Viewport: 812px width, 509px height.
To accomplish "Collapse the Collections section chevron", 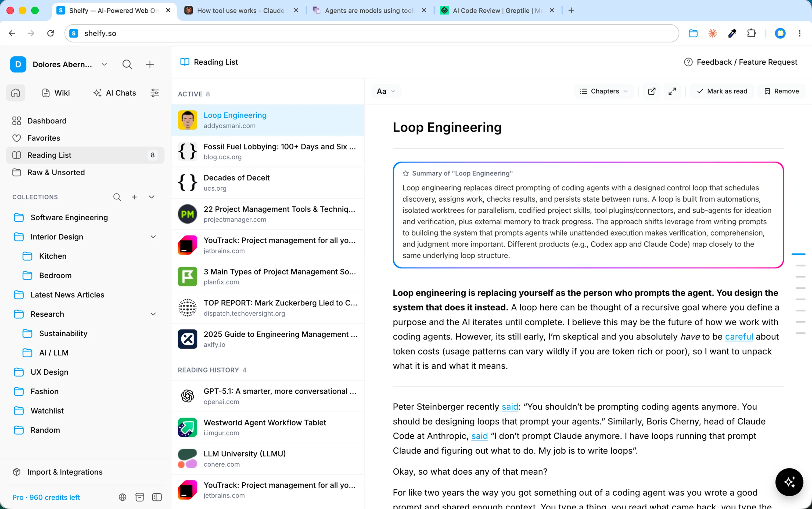I will pyautogui.click(x=152, y=197).
